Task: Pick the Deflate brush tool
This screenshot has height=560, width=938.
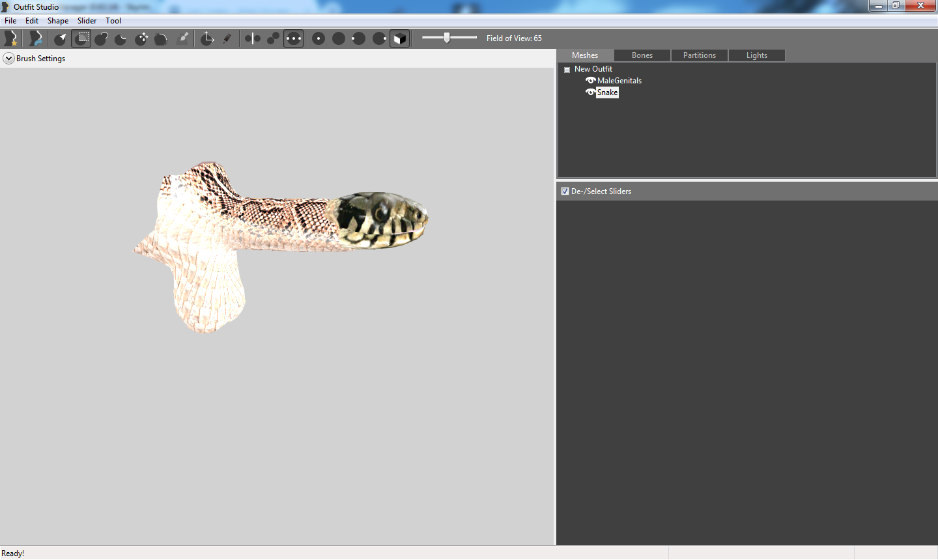Action: 121,38
